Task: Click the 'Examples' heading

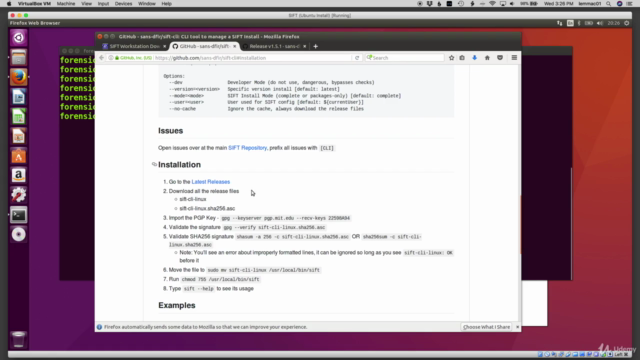Action: (x=177, y=305)
